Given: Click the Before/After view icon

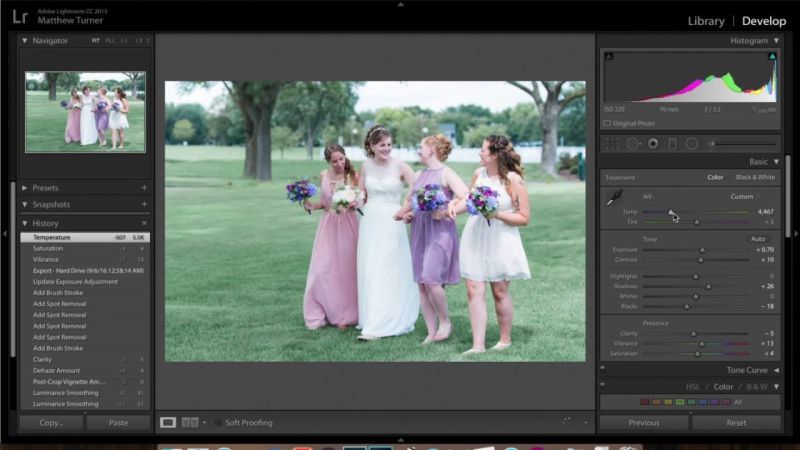Looking at the screenshot, I should [190, 423].
